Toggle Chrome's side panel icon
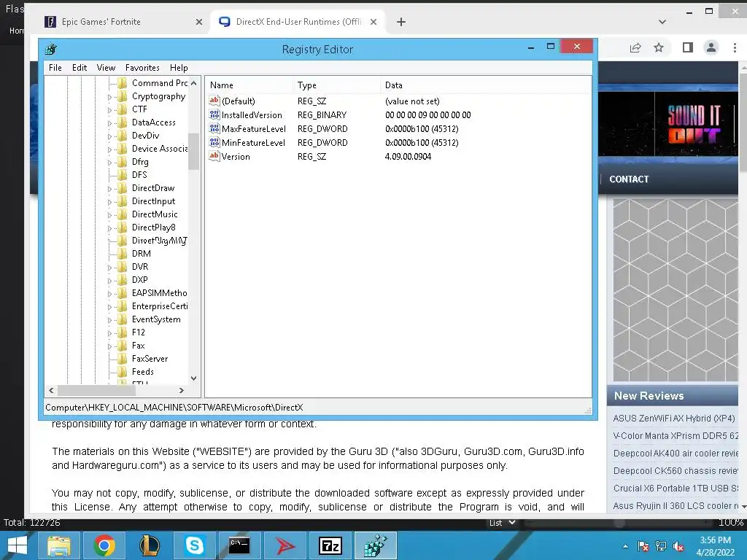 click(687, 47)
